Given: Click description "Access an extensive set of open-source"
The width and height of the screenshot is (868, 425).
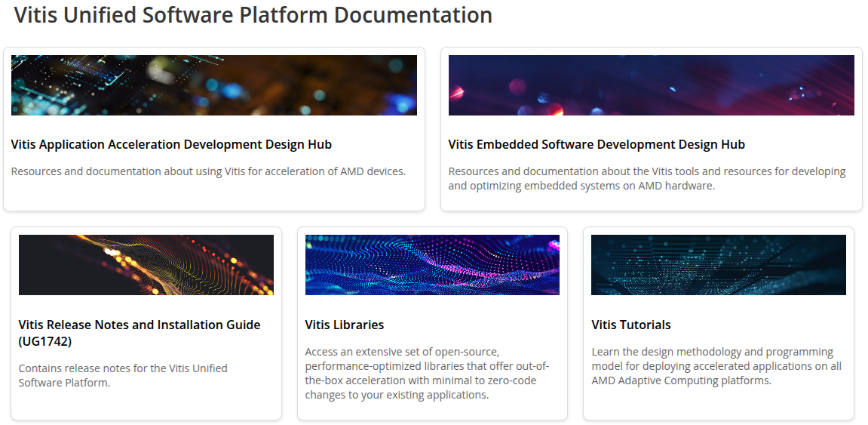Looking at the screenshot, I should click(x=427, y=374).
